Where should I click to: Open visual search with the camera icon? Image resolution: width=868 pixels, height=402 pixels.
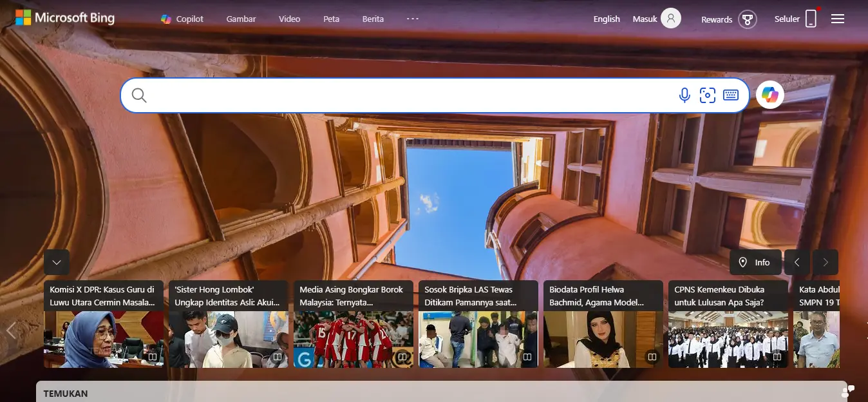708,95
